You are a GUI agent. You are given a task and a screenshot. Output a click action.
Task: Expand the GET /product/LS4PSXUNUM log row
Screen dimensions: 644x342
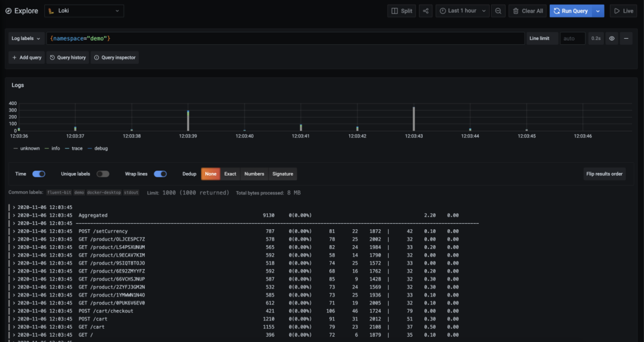[x=14, y=247]
